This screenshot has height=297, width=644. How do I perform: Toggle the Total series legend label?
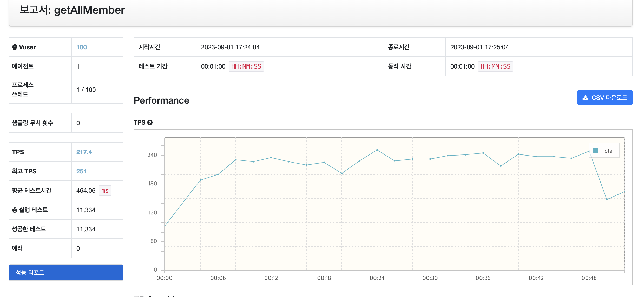[x=607, y=151]
